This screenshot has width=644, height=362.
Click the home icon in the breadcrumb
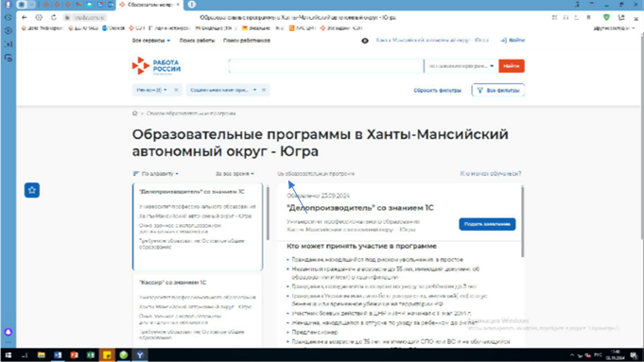tap(134, 113)
